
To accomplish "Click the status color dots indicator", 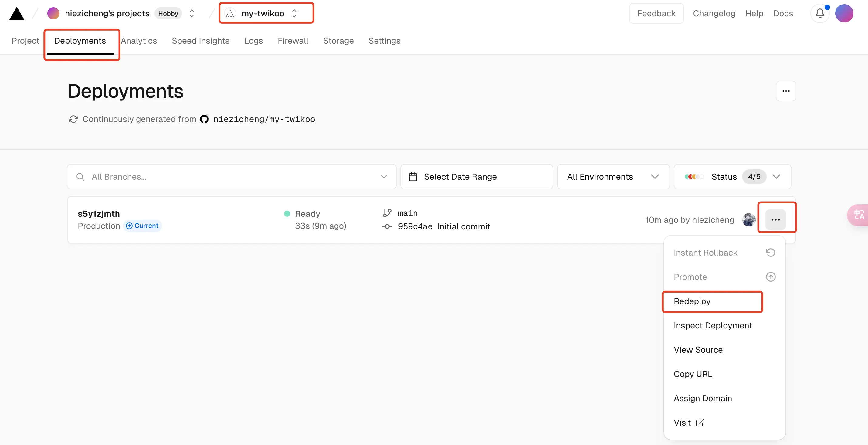I will [x=694, y=177].
